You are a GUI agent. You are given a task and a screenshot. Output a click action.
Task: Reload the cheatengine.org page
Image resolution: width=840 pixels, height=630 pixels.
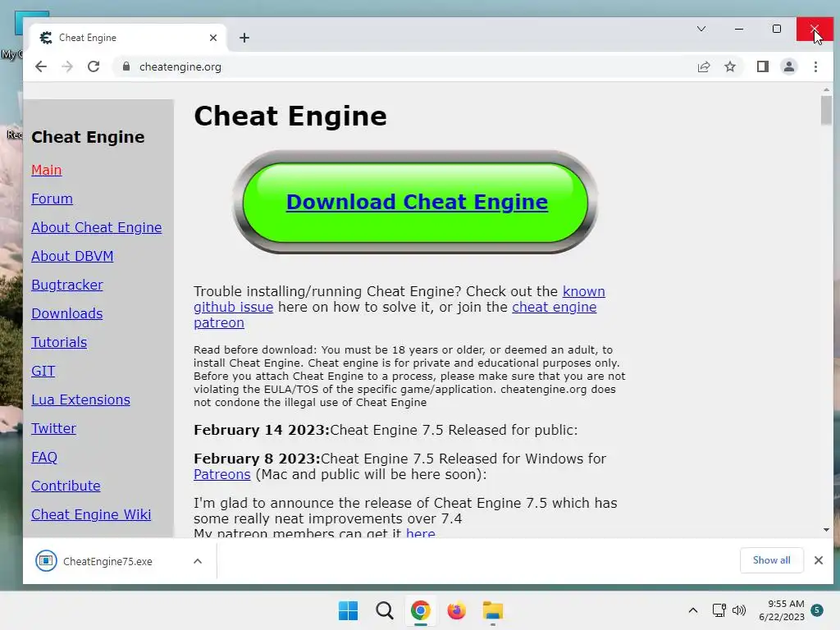[x=94, y=66]
